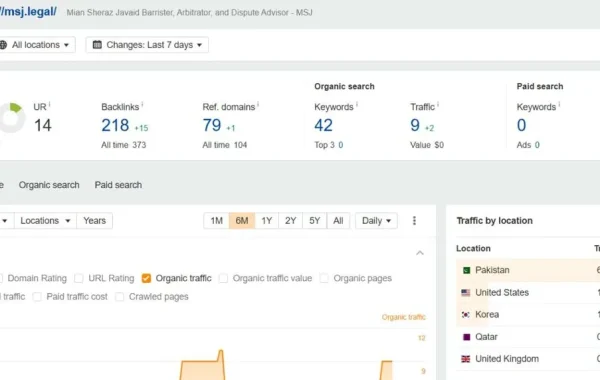Select the 1M time range
600x380 pixels.
coord(217,221)
